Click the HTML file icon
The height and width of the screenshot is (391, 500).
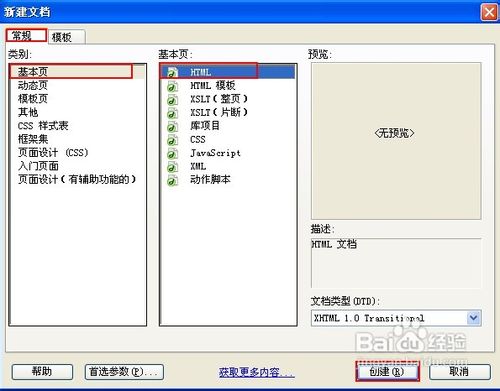172,72
